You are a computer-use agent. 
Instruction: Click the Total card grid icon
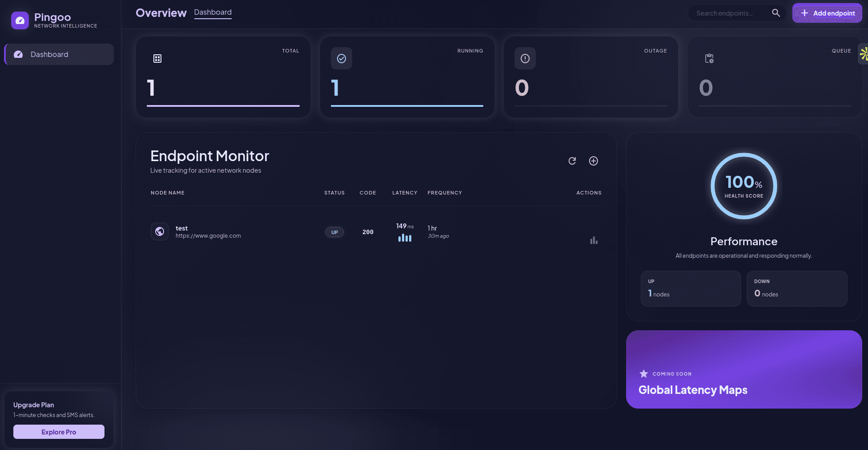pyautogui.click(x=157, y=58)
